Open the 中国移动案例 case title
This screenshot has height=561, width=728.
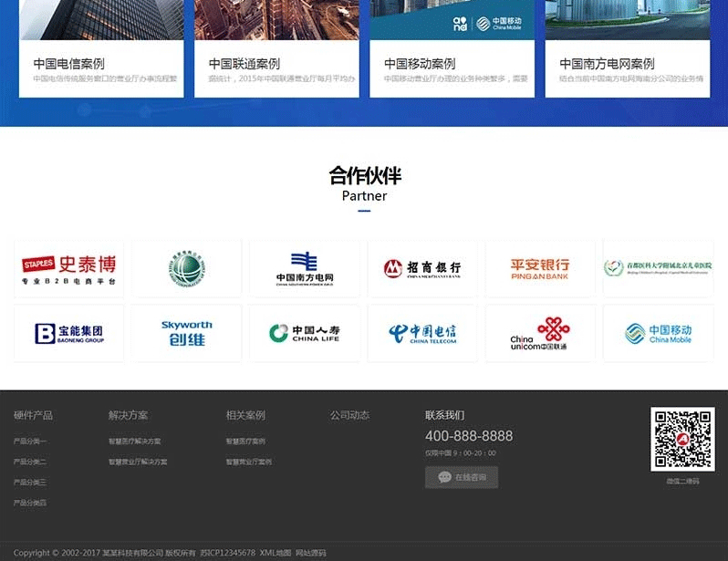420,64
